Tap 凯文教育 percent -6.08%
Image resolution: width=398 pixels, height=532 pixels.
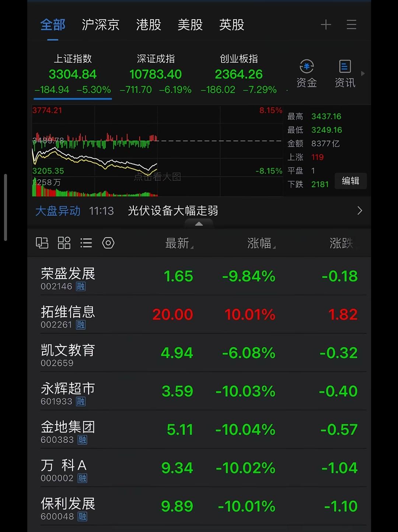[x=249, y=353]
